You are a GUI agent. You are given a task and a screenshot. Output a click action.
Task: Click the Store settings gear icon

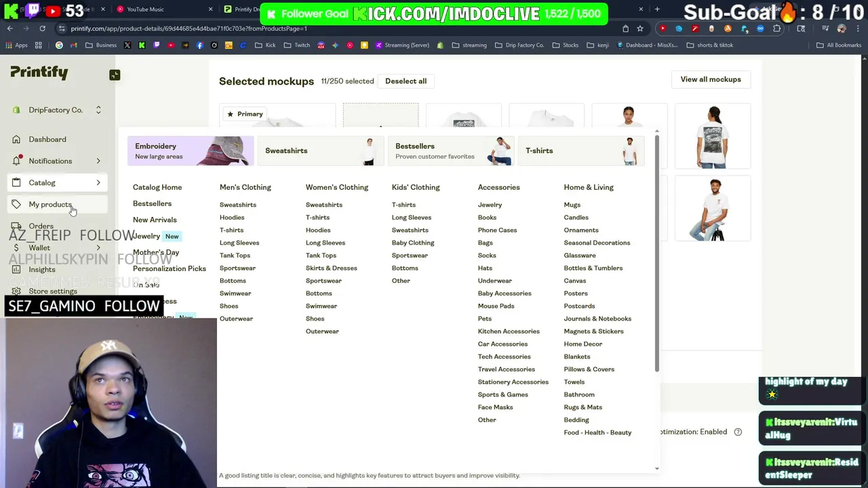pos(16,291)
